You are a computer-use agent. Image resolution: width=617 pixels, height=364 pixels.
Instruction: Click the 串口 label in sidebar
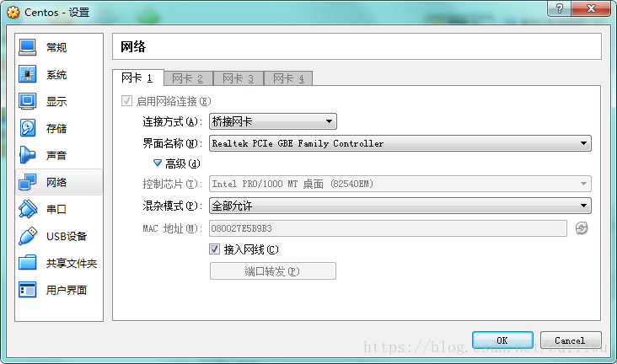point(56,209)
